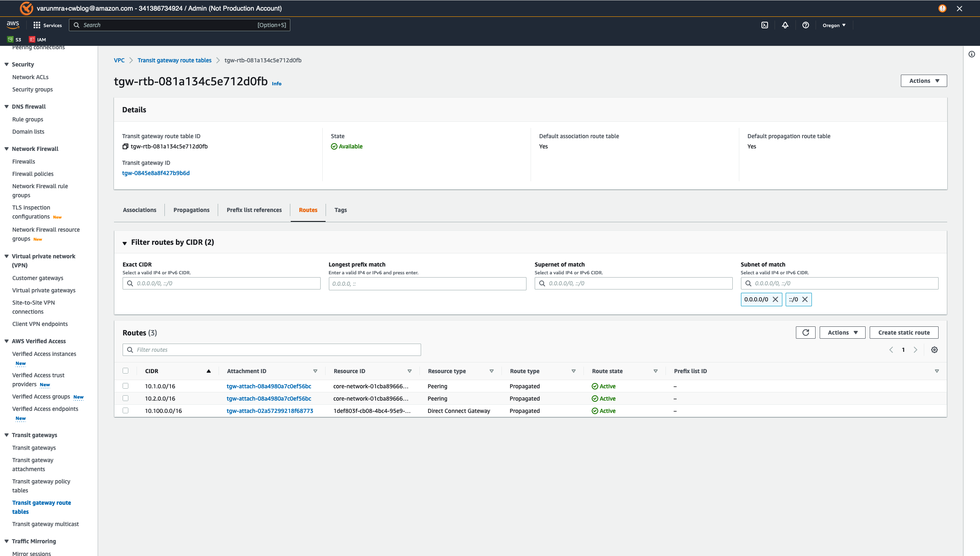Refresh the Routes table
The height and width of the screenshot is (556, 980).
[805, 333]
